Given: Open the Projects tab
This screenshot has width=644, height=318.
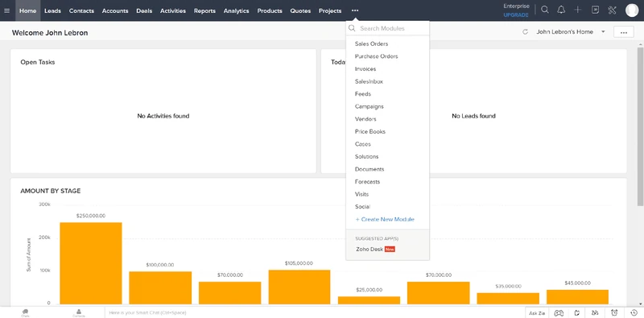Looking at the screenshot, I should point(330,10).
